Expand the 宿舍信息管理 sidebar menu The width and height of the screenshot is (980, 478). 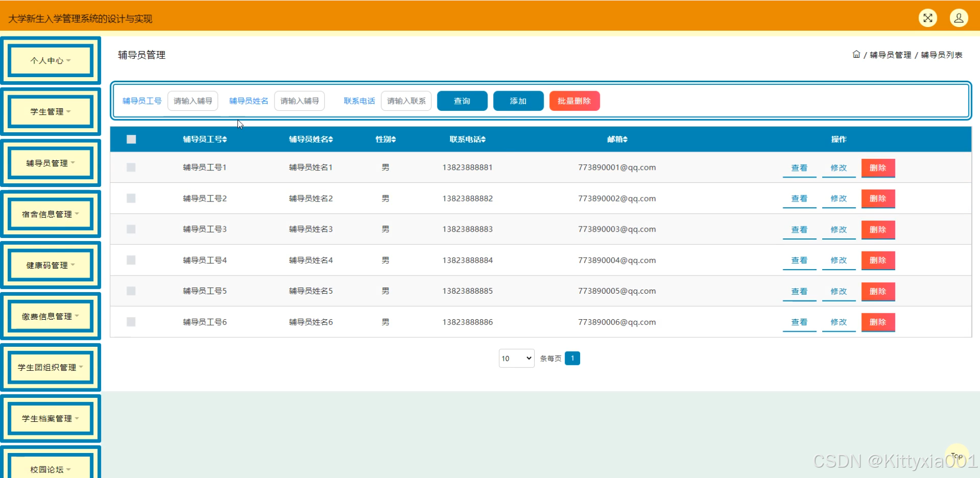click(51, 214)
